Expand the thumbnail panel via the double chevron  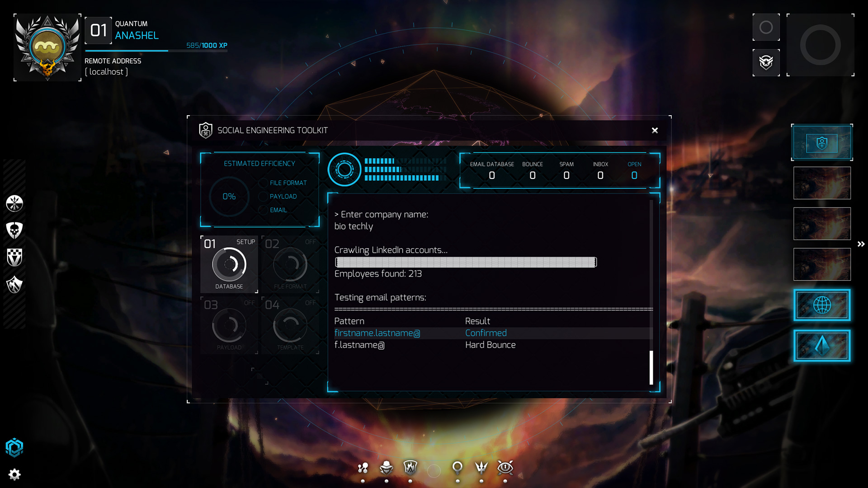point(861,244)
